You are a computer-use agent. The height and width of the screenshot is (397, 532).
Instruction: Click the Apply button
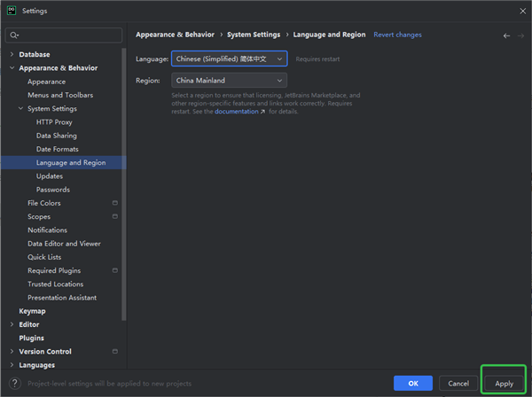(504, 383)
